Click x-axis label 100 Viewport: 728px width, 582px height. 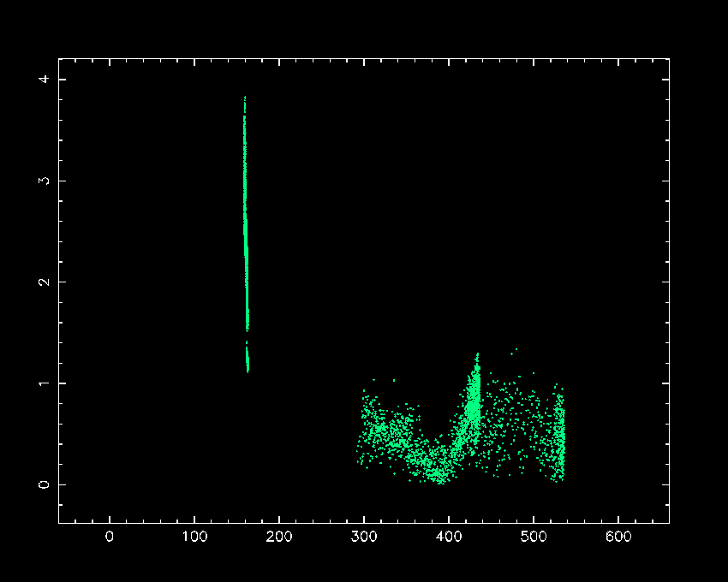pos(194,537)
